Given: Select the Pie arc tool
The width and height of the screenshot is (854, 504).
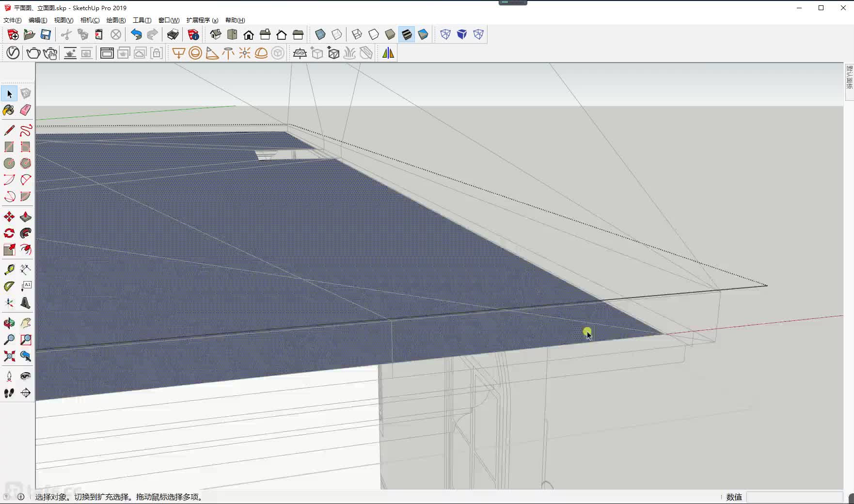Looking at the screenshot, I should coord(26,196).
